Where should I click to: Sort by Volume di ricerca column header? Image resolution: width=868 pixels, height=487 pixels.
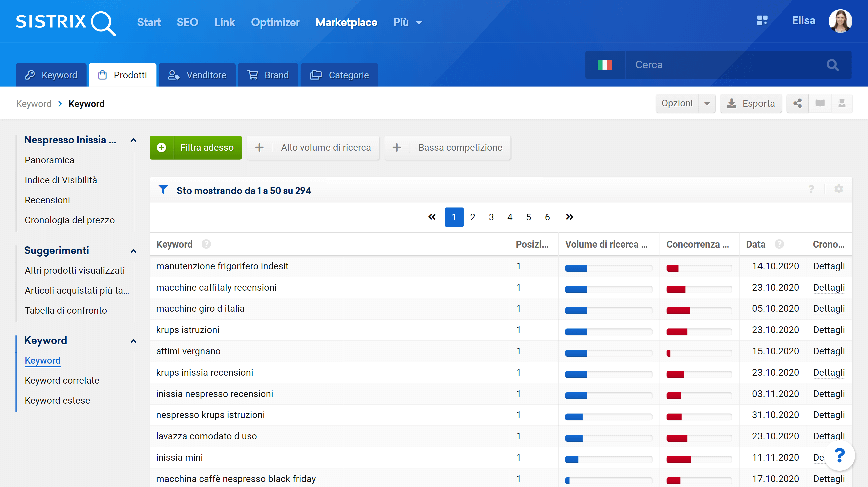click(606, 244)
